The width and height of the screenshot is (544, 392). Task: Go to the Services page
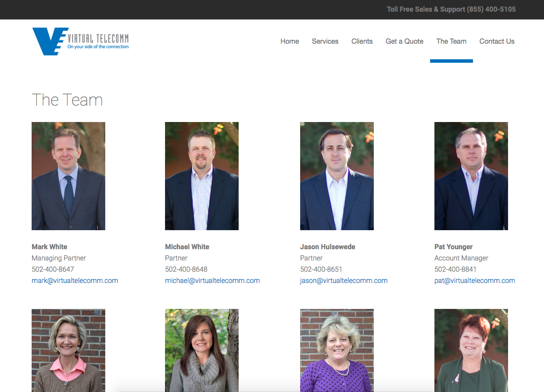(x=325, y=42)
